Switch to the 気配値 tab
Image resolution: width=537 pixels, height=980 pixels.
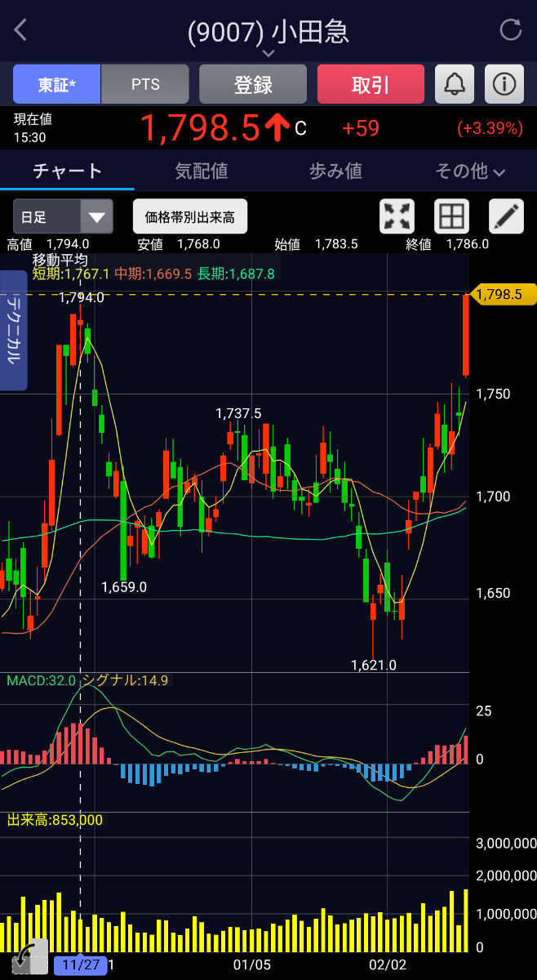pyautogui.click(x=202, y=171)
